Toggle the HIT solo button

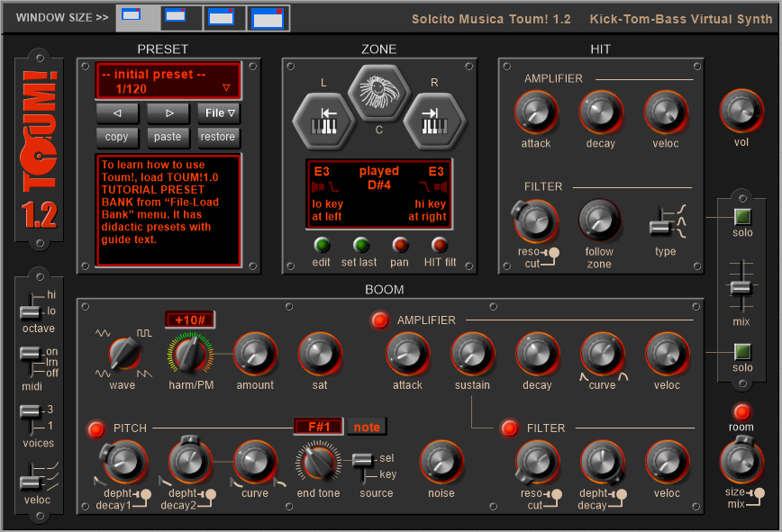coord(742,217)
